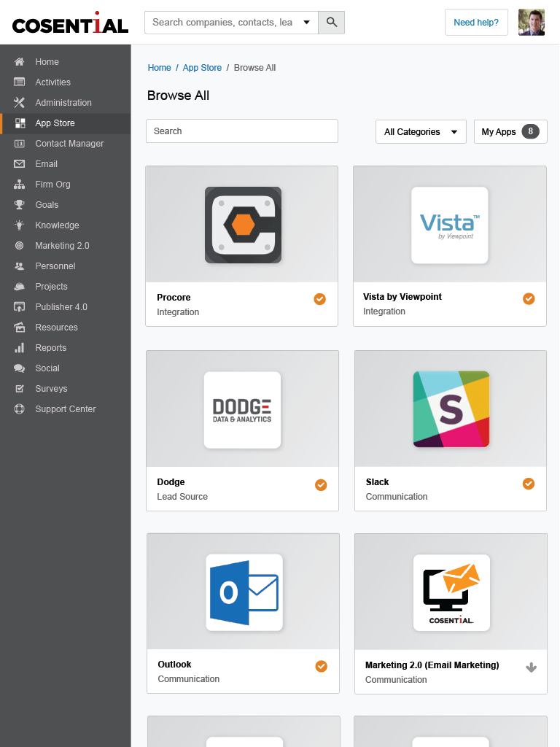This screenshot has width=560, height=747.
Task: Click the Contact Manager card icon
Action: coord(19,144)
